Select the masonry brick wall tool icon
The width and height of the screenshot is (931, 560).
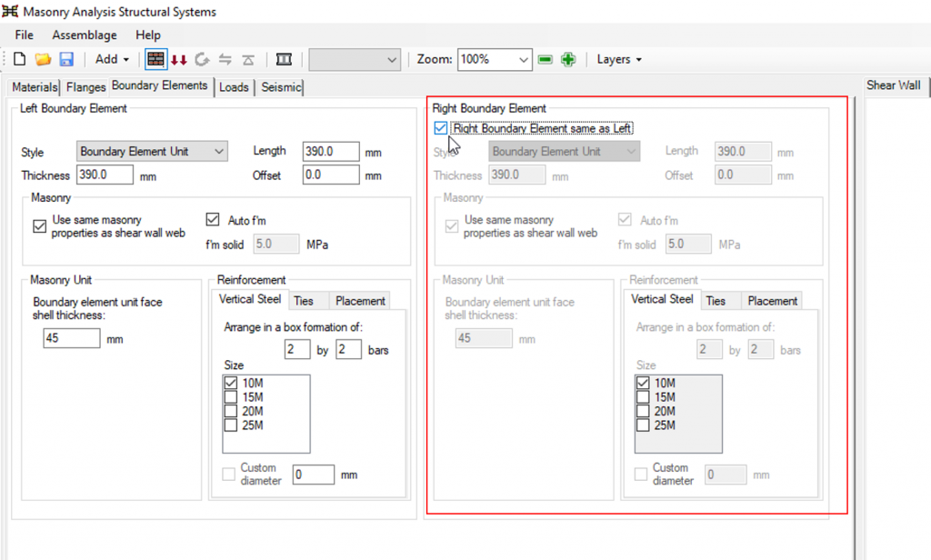(155, 59)
